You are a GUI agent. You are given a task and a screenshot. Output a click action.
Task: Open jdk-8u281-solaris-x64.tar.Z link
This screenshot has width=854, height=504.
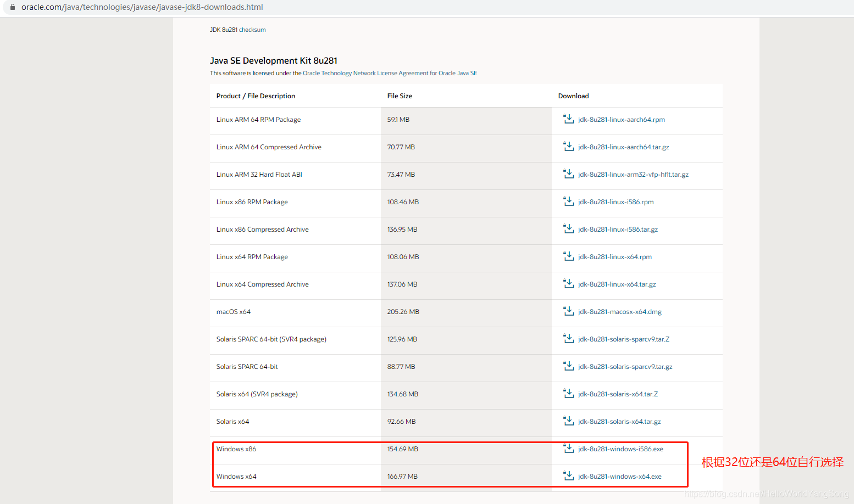tap(618, 394)
